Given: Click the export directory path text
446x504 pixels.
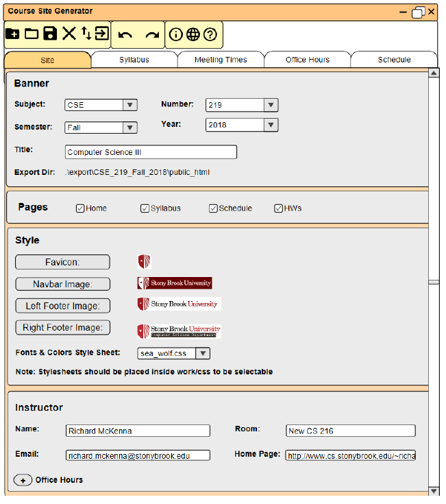Looking at the screenshot, I should [x=137, y=173].
